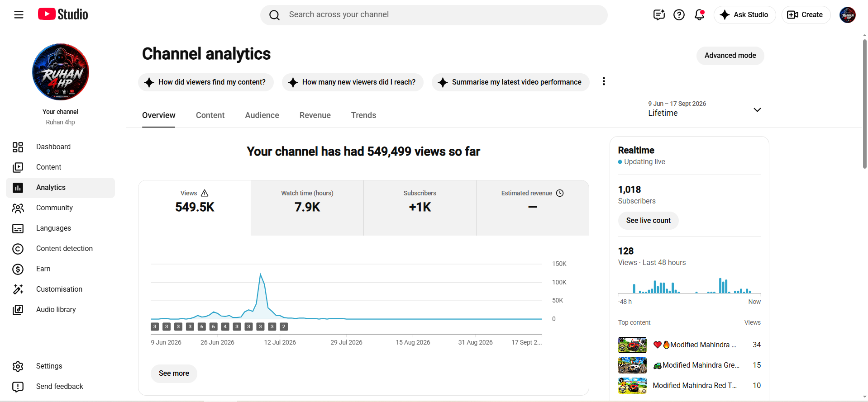
Task: Open the three-dot more prompts menu
Action: click(x=604, y=81)
